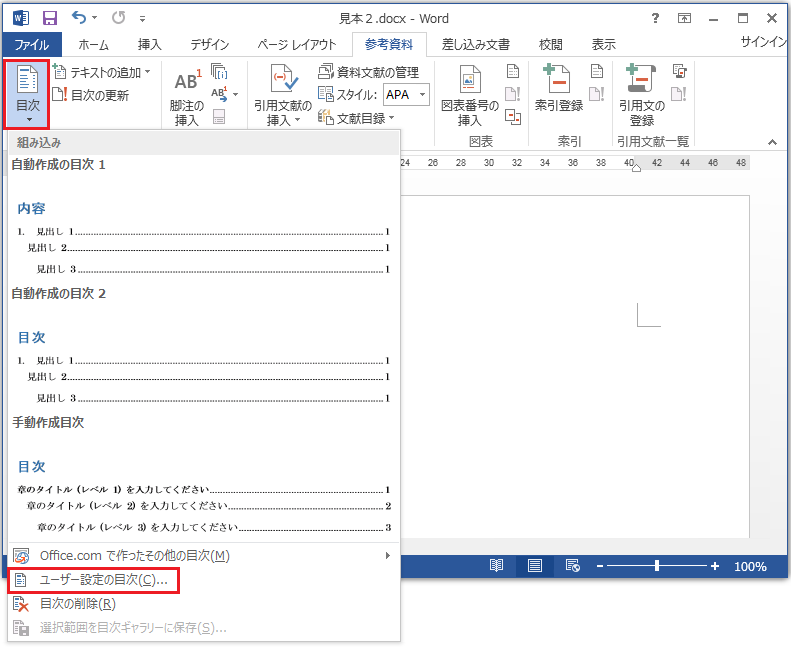Click the zoom slider handle
This screenshot has width=791, height=648.
point(657,566)
